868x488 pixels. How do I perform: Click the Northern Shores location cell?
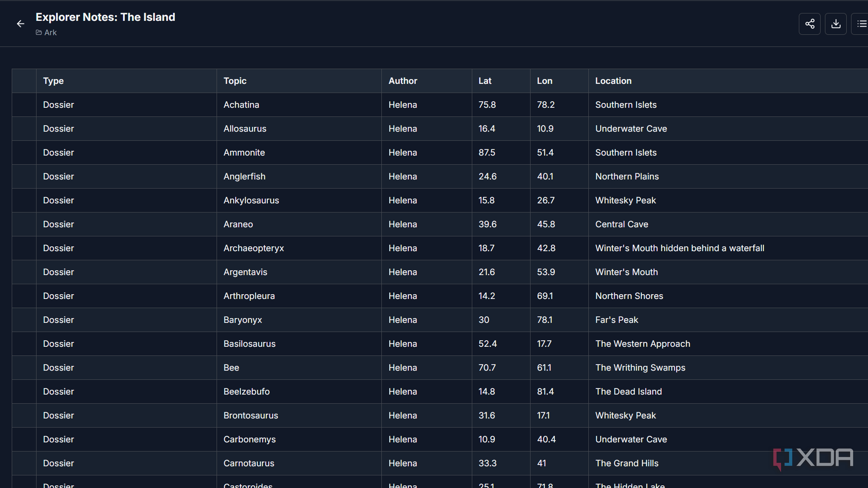click(x=728, y=296)
